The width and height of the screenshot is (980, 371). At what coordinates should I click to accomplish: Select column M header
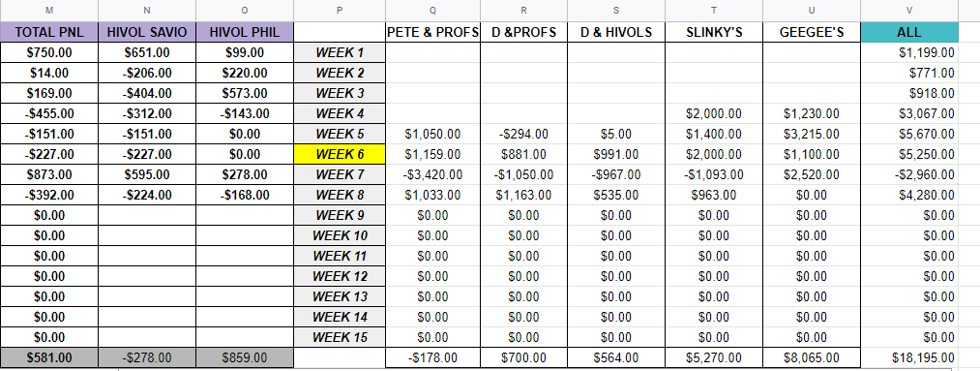point(48,10)
